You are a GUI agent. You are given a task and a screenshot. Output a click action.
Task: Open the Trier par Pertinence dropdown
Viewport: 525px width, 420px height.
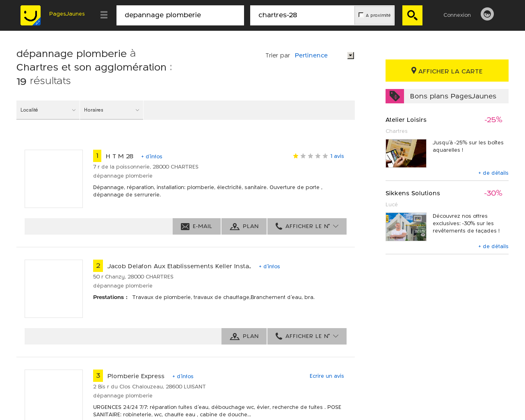[x=324, y=55]
